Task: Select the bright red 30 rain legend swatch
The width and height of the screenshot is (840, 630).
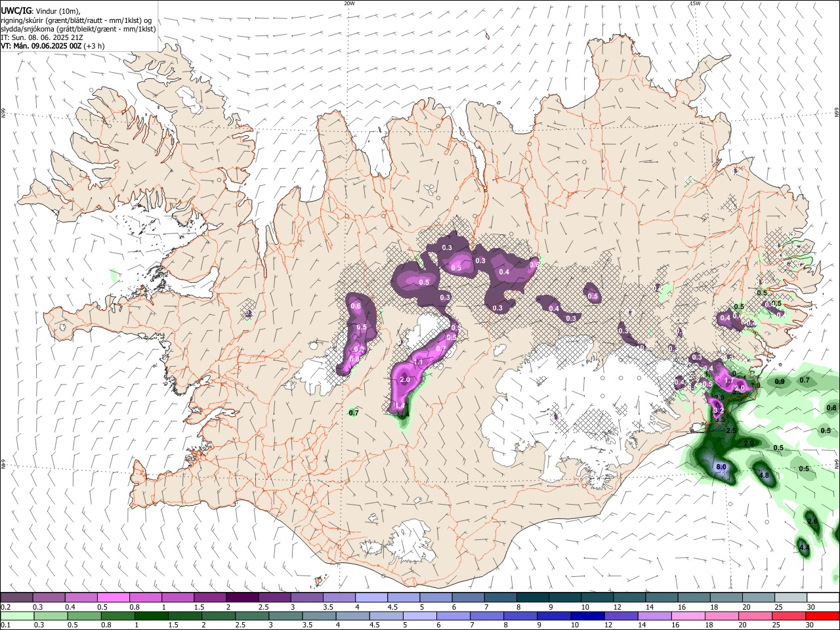Action: [x=823, y=616]
